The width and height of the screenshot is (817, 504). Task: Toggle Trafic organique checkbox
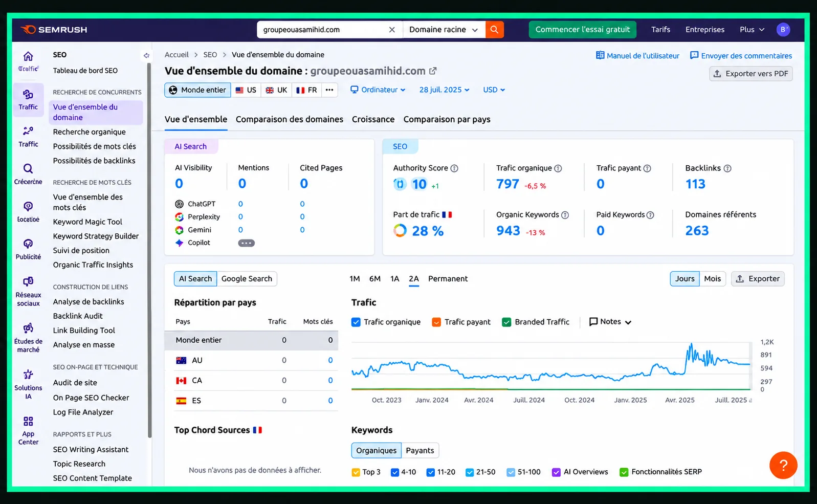(356, 322)
